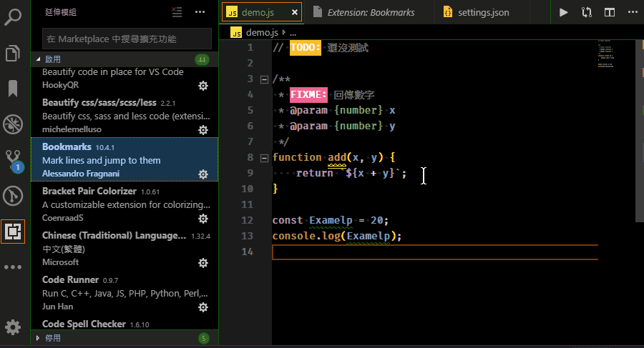Open the Bookmarks view in activity bar
This screenshot has height=348, width=644.
(13, 88)
